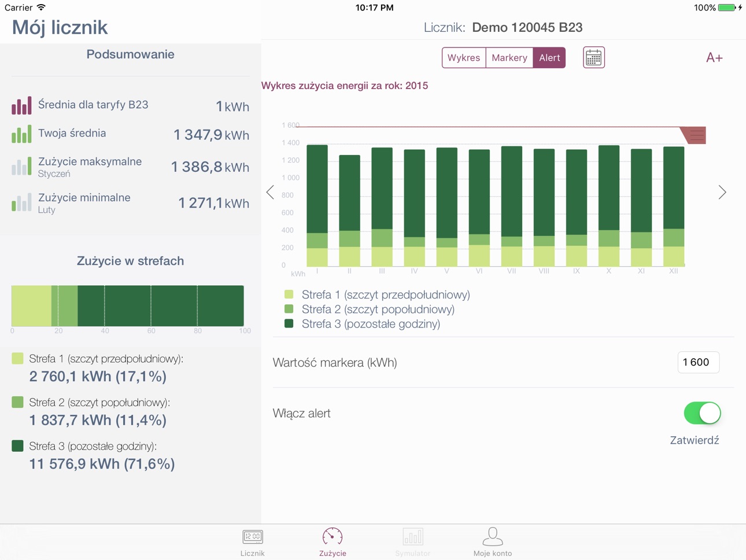The height and width of the screenshot is (560, 746).
Task: Tap the light green Strefa 1 bar segment in Zużycie w strefach
Action: click(31, 305)
